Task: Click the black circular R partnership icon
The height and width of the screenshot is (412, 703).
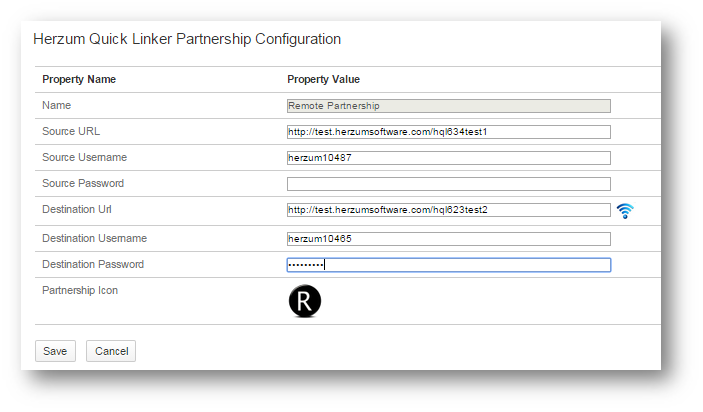Action: 305,302
